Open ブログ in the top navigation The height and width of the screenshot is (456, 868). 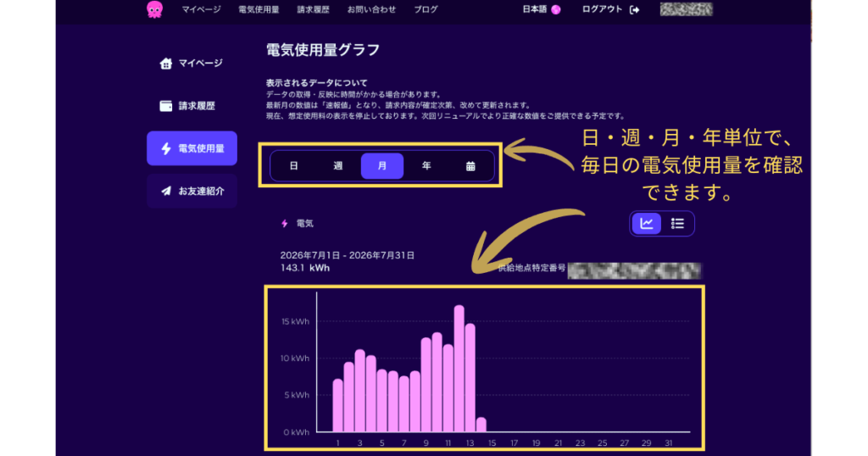(426, 9)
